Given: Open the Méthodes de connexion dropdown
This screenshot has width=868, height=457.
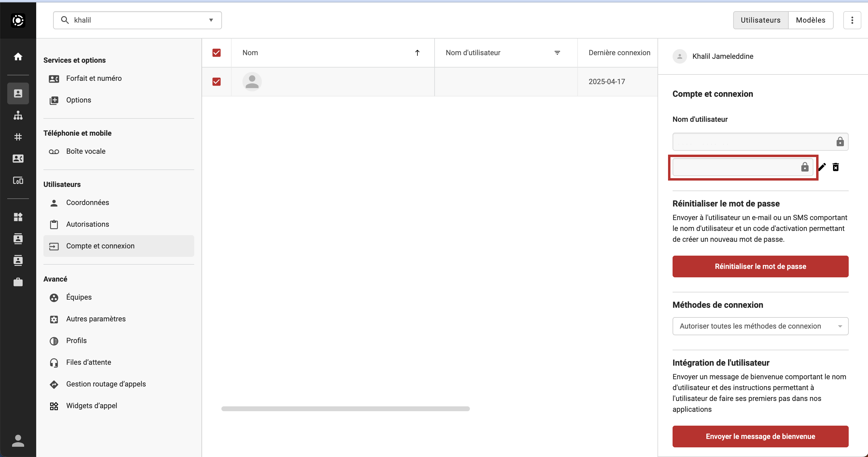Looking at the screenshot, I should tap(760, 326).
